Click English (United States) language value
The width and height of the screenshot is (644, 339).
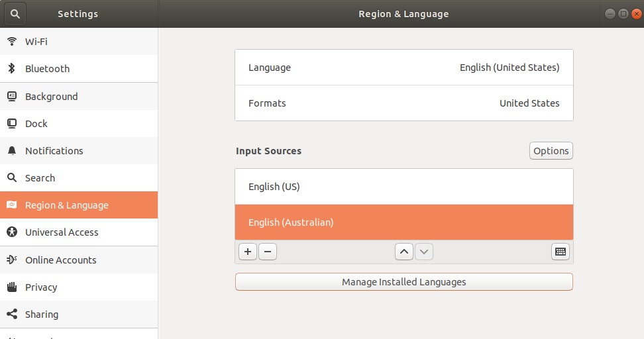[x=510, y=68]
